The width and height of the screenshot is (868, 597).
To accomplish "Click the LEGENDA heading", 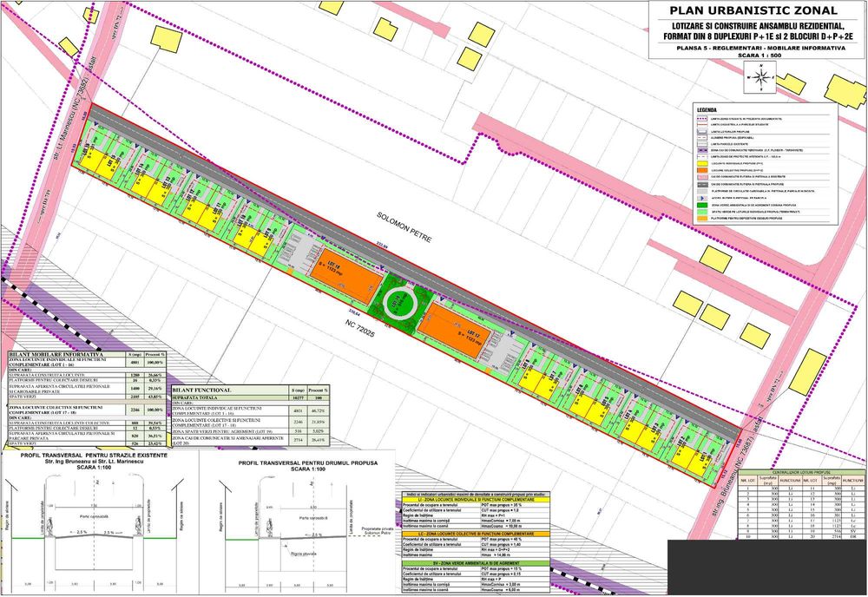I will click(707, 110).
